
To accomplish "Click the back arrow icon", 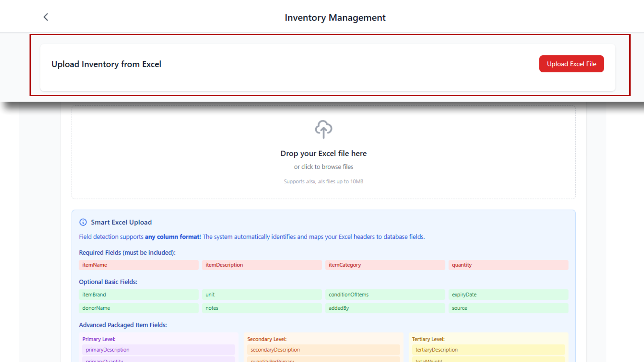I will [x=46, y=17].
